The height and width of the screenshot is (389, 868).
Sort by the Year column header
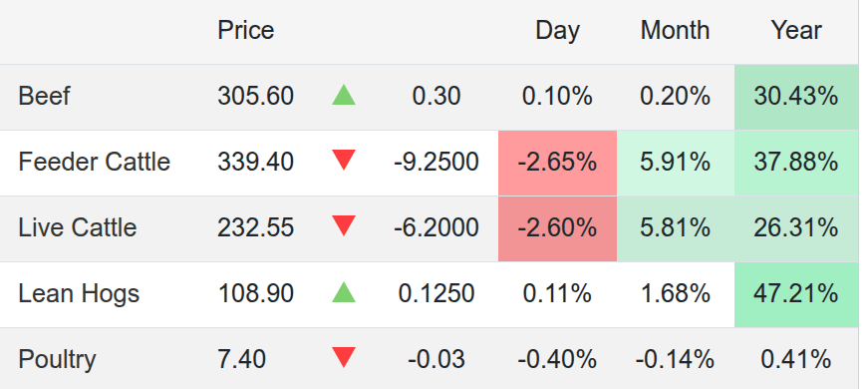[796, 30]
